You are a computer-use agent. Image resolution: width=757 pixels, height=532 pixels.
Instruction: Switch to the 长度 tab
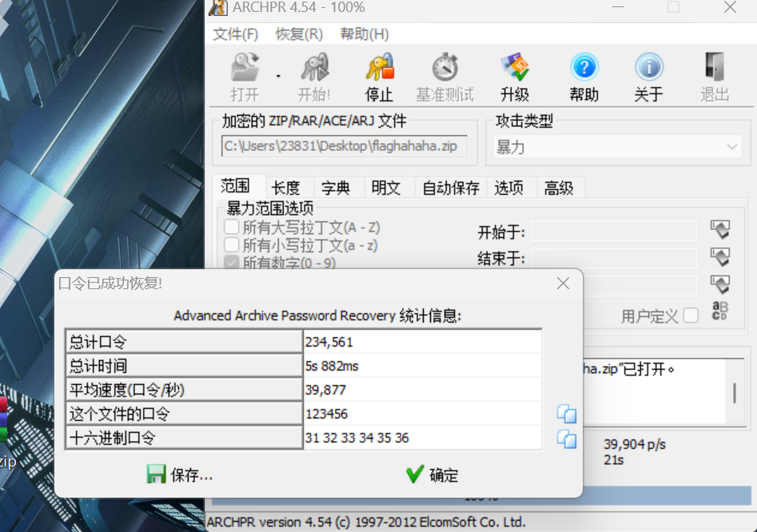(x=286, y=188)
